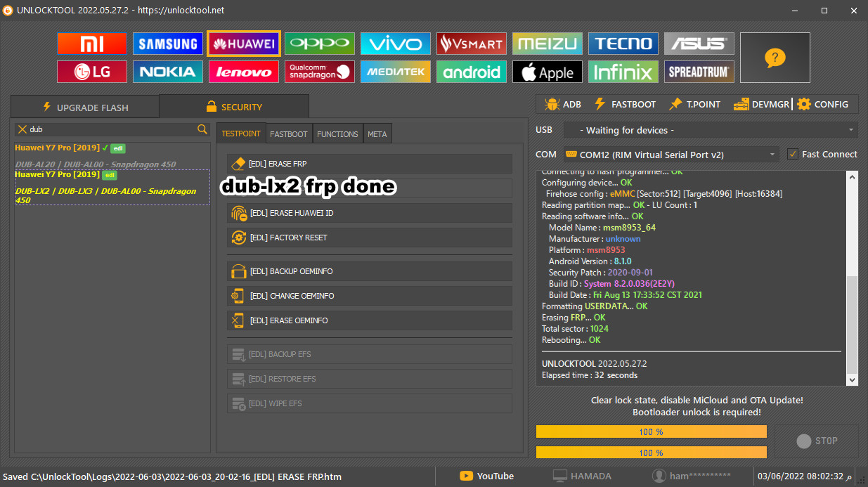Click the lower 100% progress bar
The height and width of the screenshot is (487, 868).
point(651,453)
